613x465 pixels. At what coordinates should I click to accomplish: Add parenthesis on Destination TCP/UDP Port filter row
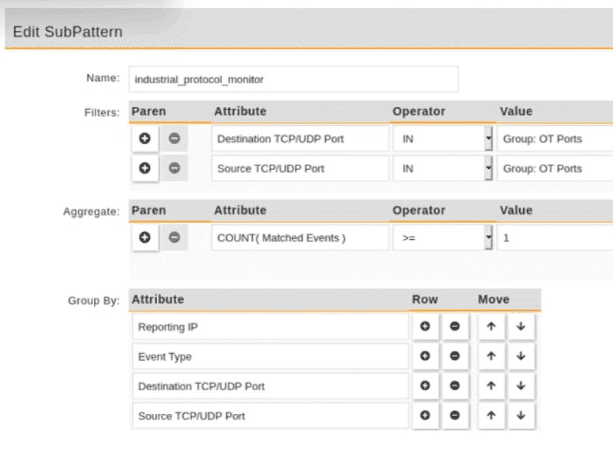145,138
